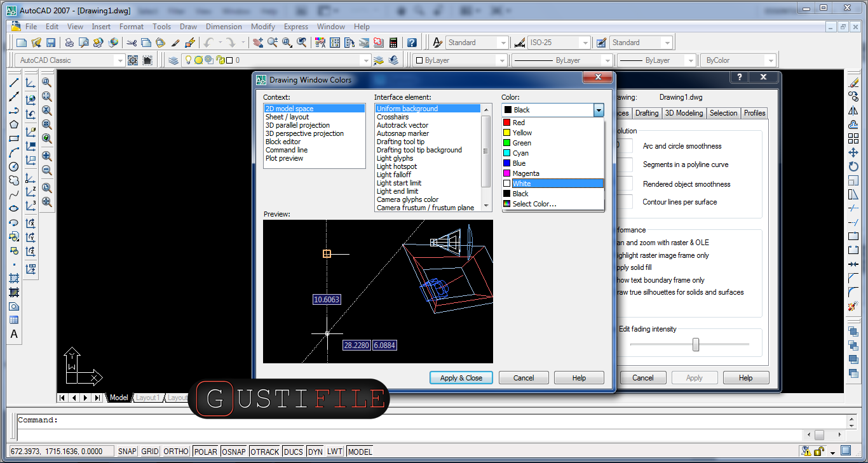Click Cancel in Drawing Window Colors dialog
Screen dimensions: 868x463
524,378
